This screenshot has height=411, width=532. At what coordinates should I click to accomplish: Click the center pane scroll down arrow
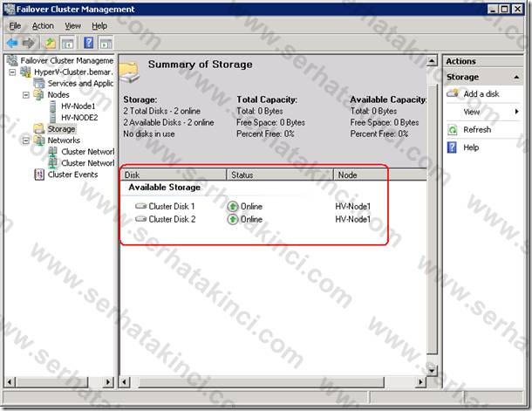[x=432, y=370]
